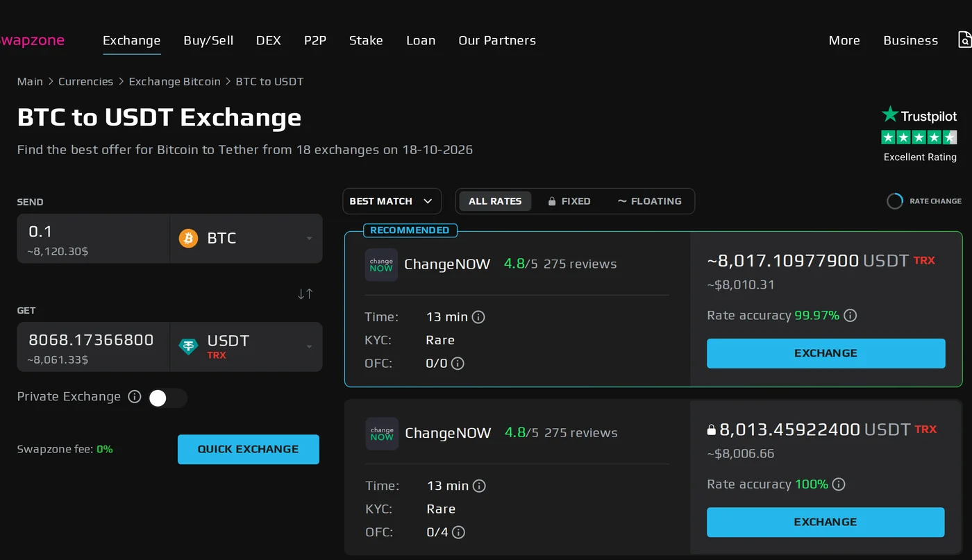Click the Bitcoin coin icon in Send
The height and width of the screenshot is (560, 972).
point(188,238)
